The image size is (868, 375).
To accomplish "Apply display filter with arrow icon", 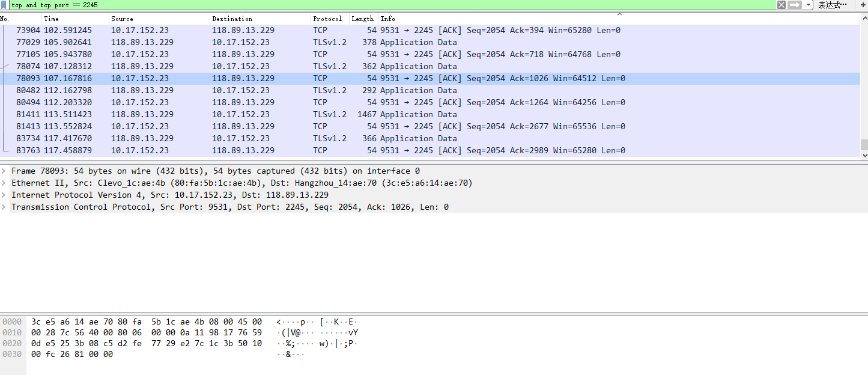I will [795, 5].
